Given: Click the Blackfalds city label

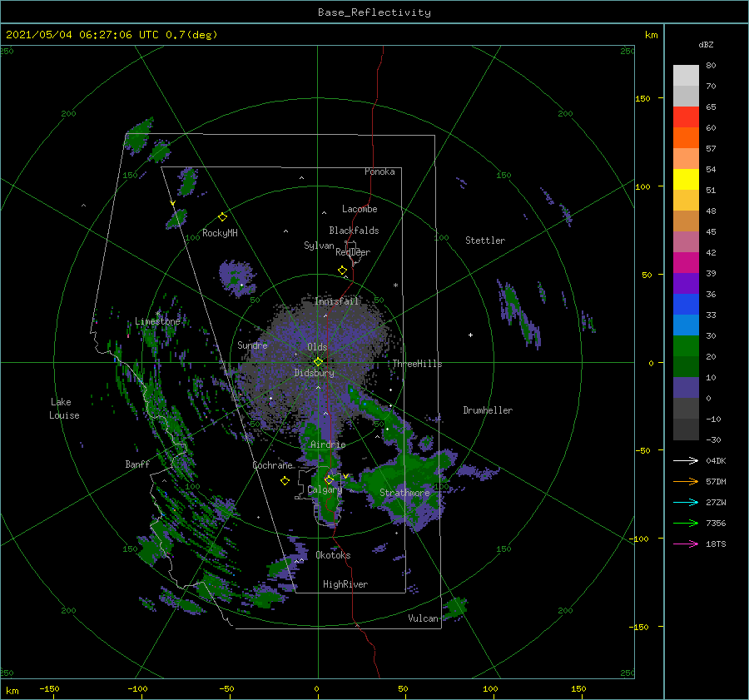Looking at the screenshot, I should pos(354,231).
